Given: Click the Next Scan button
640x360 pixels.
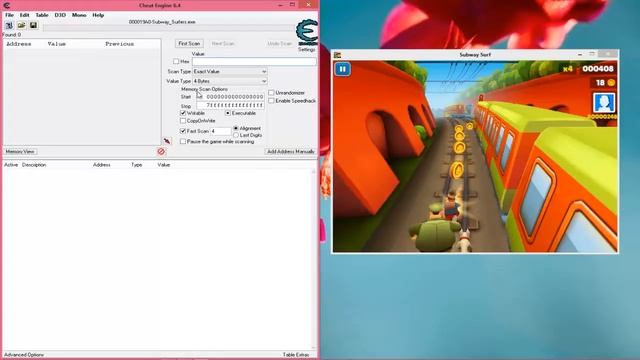Looking at the screenshot, I should tap(223, 43).
